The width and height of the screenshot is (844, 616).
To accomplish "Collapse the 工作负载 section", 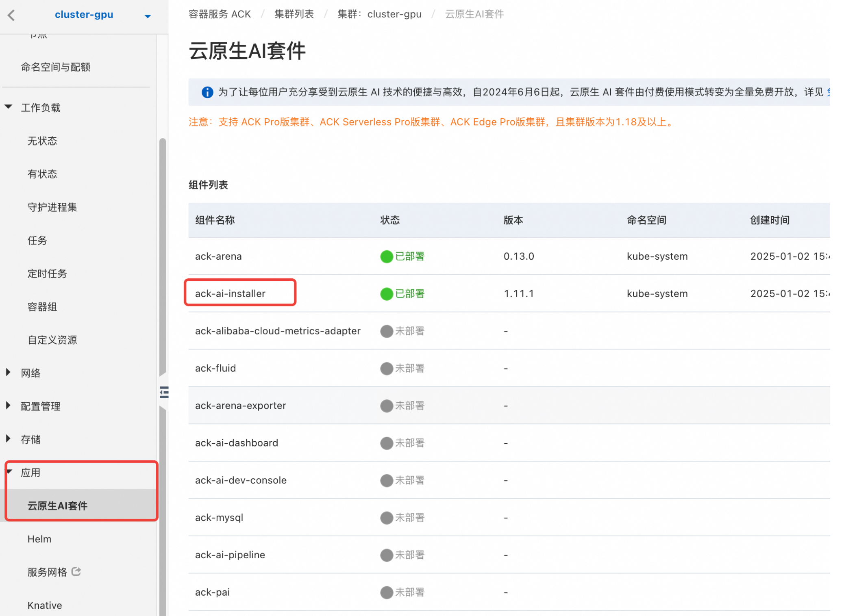I will coord(8,107).
